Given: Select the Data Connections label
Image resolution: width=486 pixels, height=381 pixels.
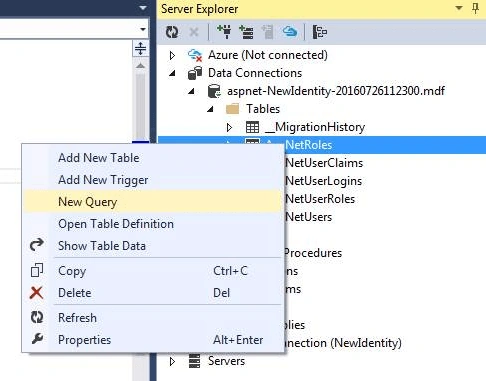Looking at the screenshot, I should (255, 73).
